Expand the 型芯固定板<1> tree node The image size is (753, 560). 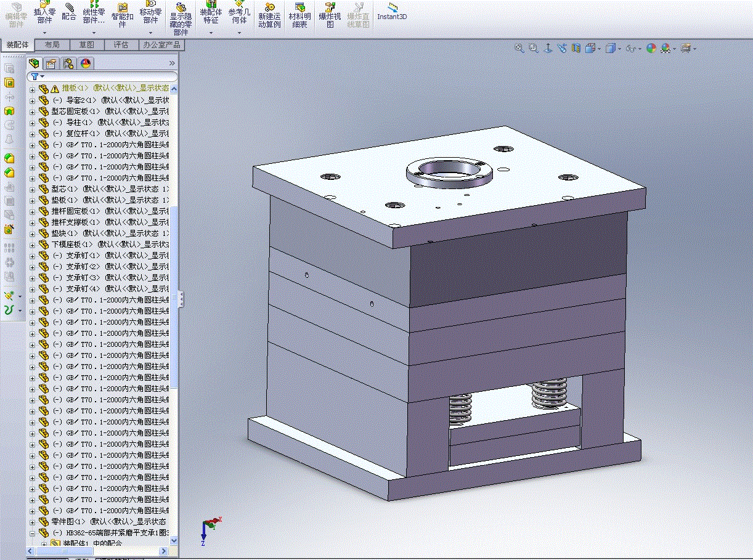[32, 112]
